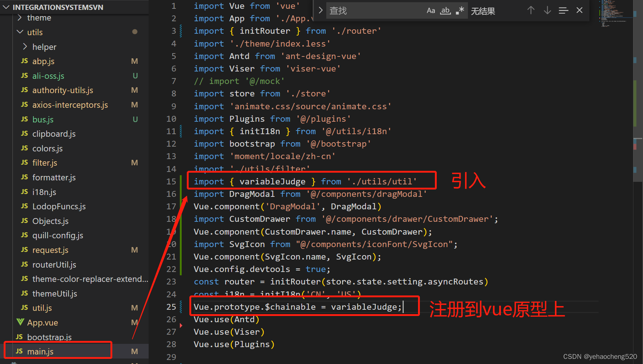Click 'variableJudge' in the import line
This screenshot has height=364, width=643.
(272, 181)
